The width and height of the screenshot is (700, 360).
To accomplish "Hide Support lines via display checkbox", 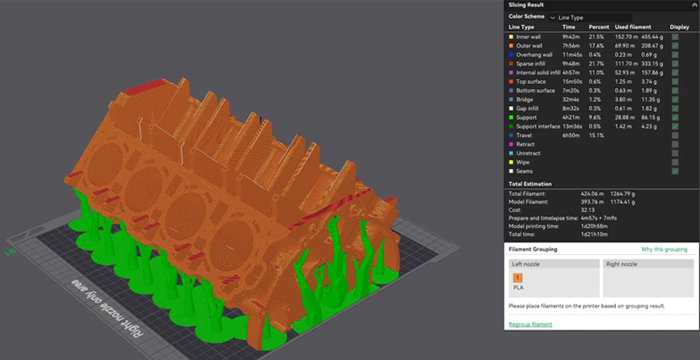I will coord(675,117).
